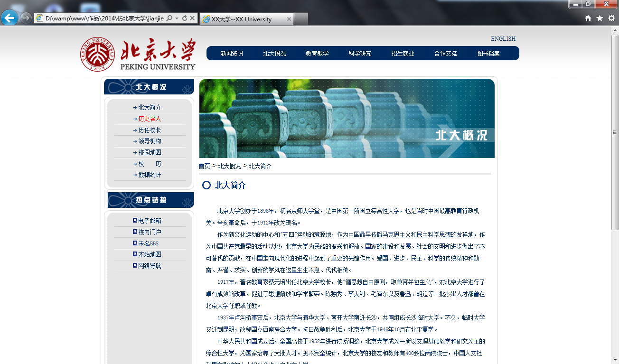The image size is (619, 364).
Task: Click the address bar search magnifier icon
Action: click(x=169, y=19)
